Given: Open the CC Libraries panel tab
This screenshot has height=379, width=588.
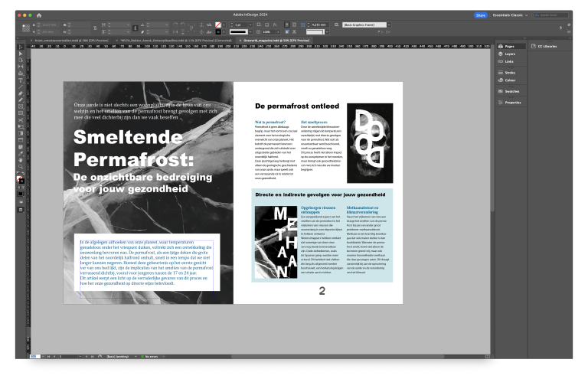Looking at the screenshot, I should click(547, 46).
